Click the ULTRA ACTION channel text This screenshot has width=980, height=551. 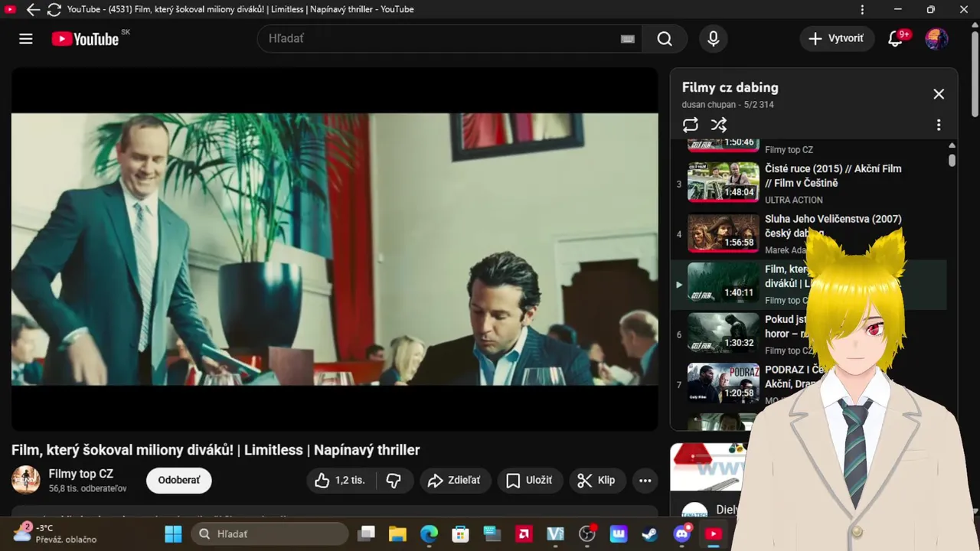pos(794,200)
